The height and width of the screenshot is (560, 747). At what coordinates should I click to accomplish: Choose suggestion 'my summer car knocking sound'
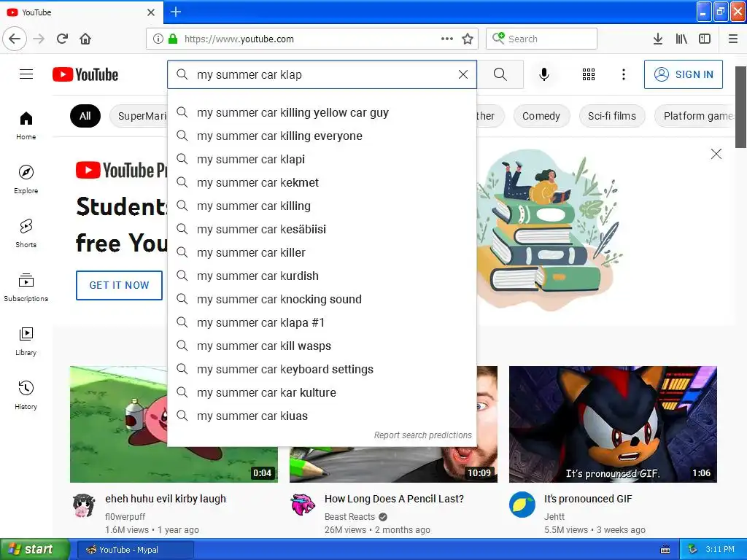point(322,300)
